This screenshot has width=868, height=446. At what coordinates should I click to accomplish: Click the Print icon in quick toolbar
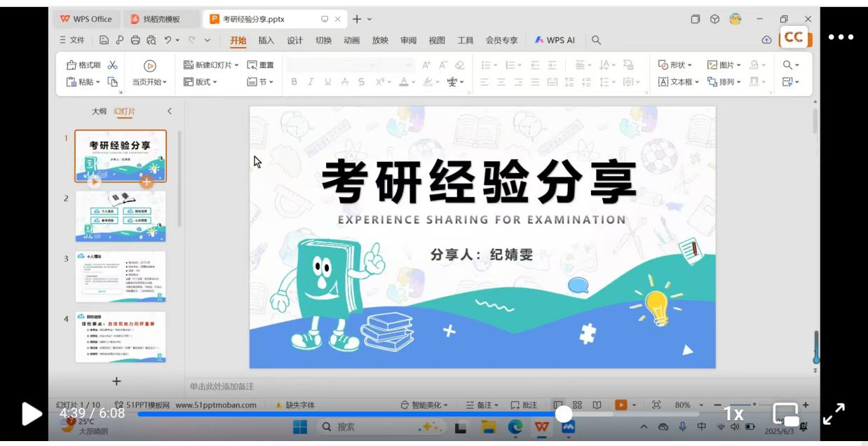[135, 41]
